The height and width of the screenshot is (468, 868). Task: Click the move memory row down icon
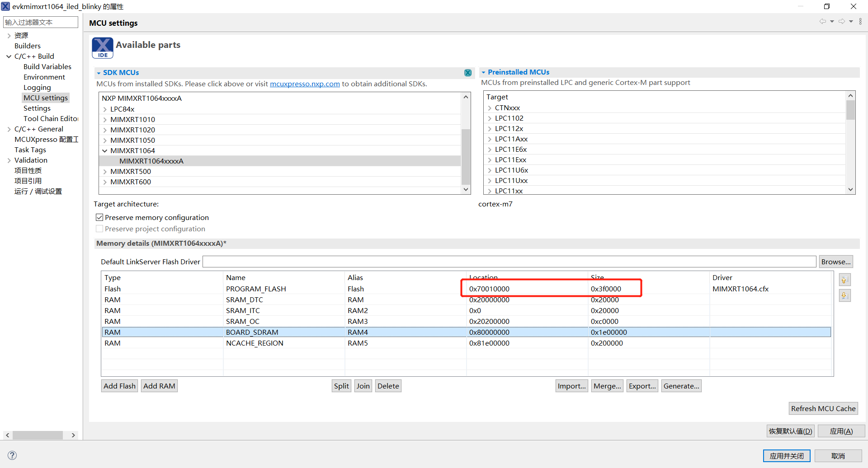pos(844,296)
